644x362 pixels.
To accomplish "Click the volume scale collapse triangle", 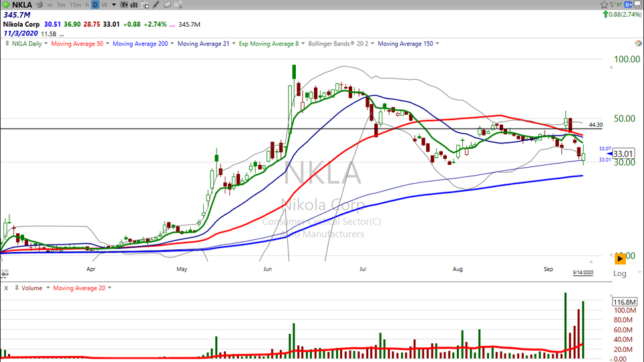I will coord(610,296).
